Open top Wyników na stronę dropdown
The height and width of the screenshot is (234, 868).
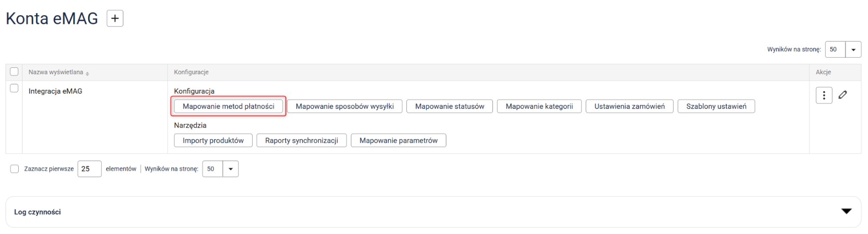[x=853, y=49]
